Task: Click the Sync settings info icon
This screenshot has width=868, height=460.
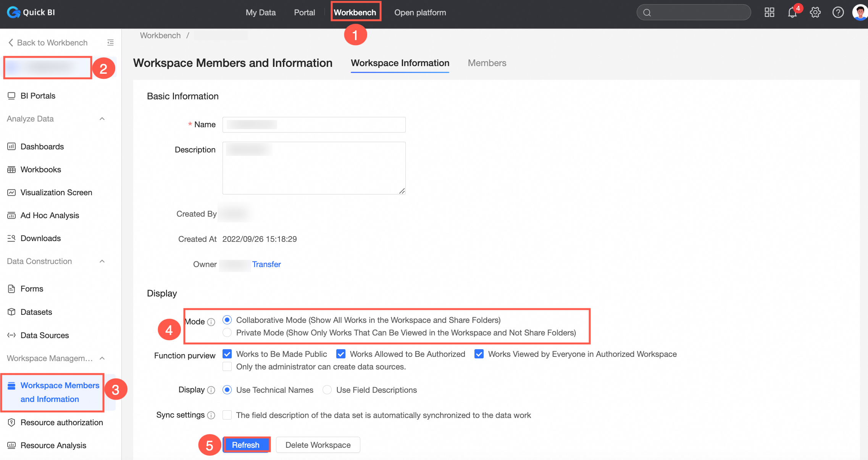Action: 211,415
